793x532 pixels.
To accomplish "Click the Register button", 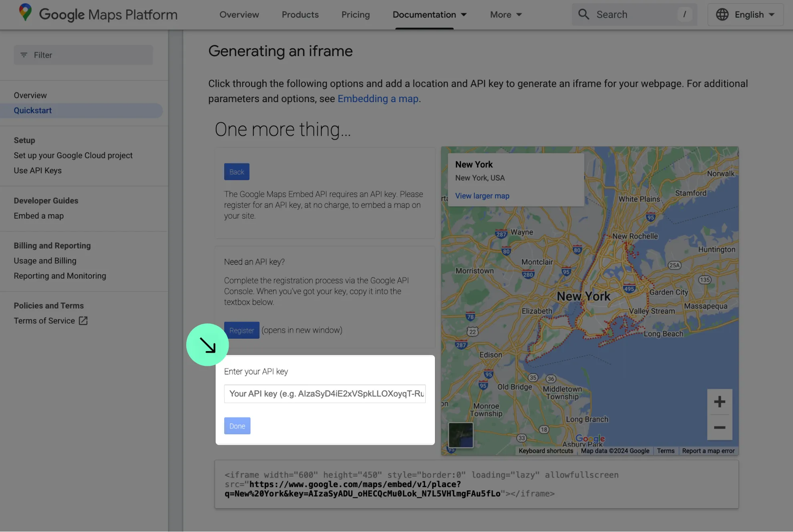I will click(242, 330).
